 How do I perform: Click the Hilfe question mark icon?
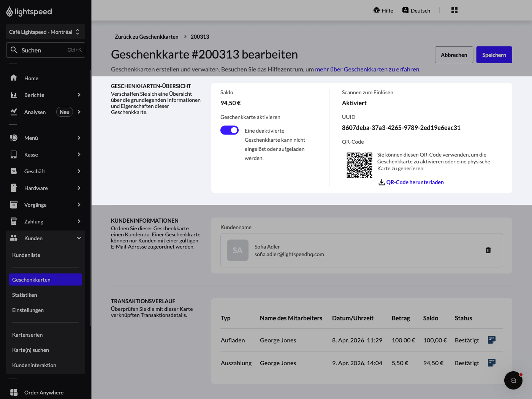point(377,10)
